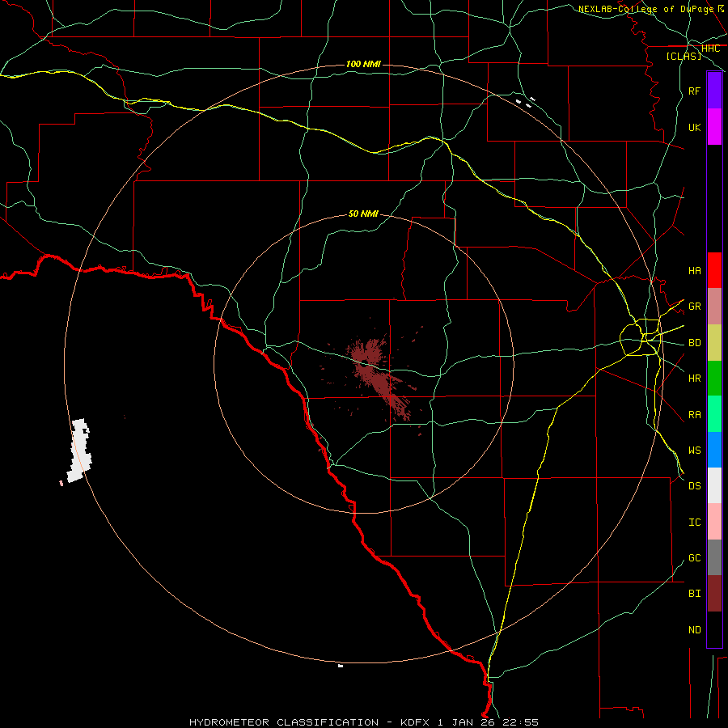Select the BD yellow legend block
This screenshot has height=728, width=728.
714,343
